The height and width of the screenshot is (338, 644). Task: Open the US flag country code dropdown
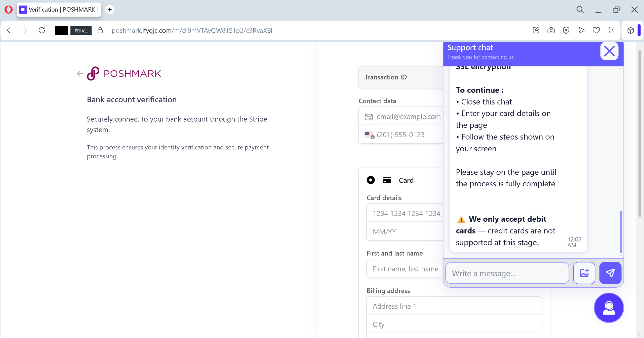click(x=370, y=135)
